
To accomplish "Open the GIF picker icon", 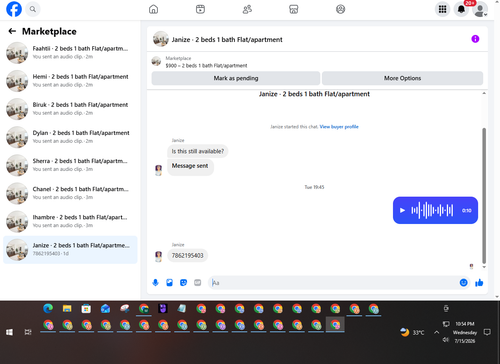I will point(197,283).
